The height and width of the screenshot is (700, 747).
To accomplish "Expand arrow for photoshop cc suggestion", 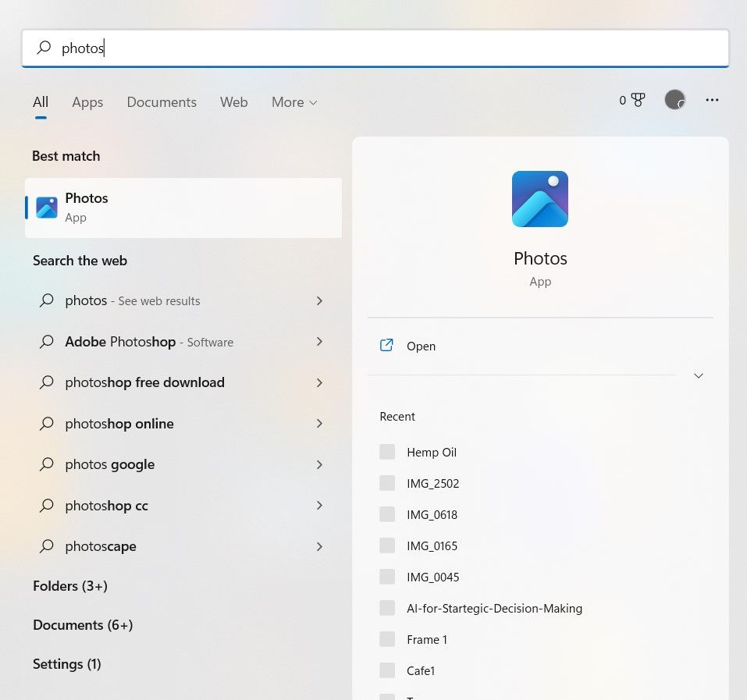I will click(x=319, y=505).
